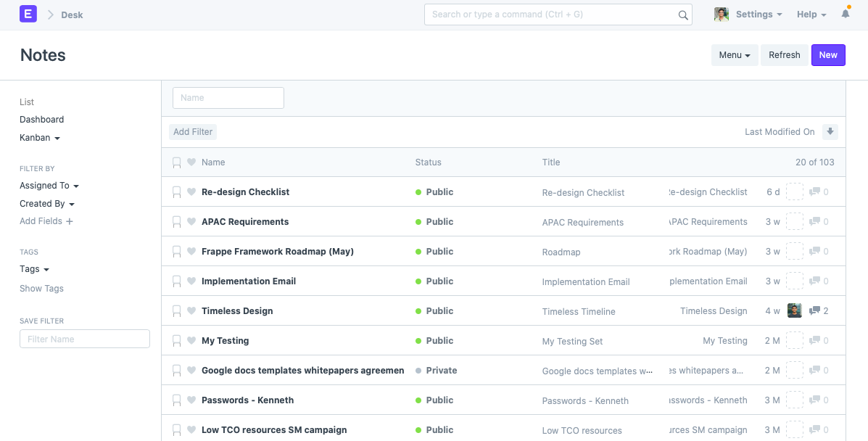
Task: Like the Timeless Design note with the heart icon
Action: [191, 311]
